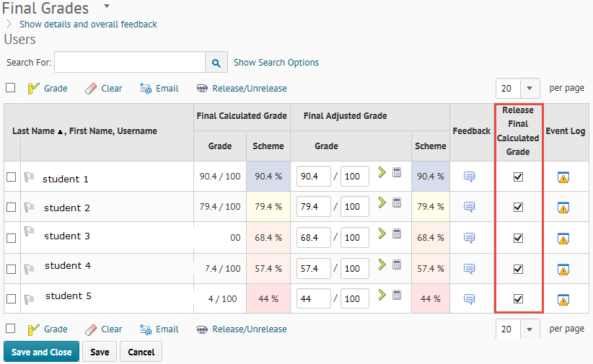Open feedback bubble for student 5

pyautogui.click(x=469, y=299)
